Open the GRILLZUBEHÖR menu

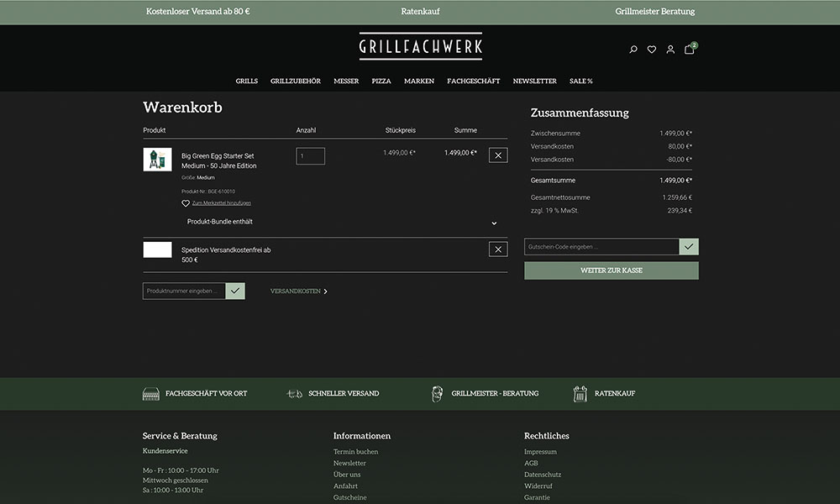click(295, 81)
